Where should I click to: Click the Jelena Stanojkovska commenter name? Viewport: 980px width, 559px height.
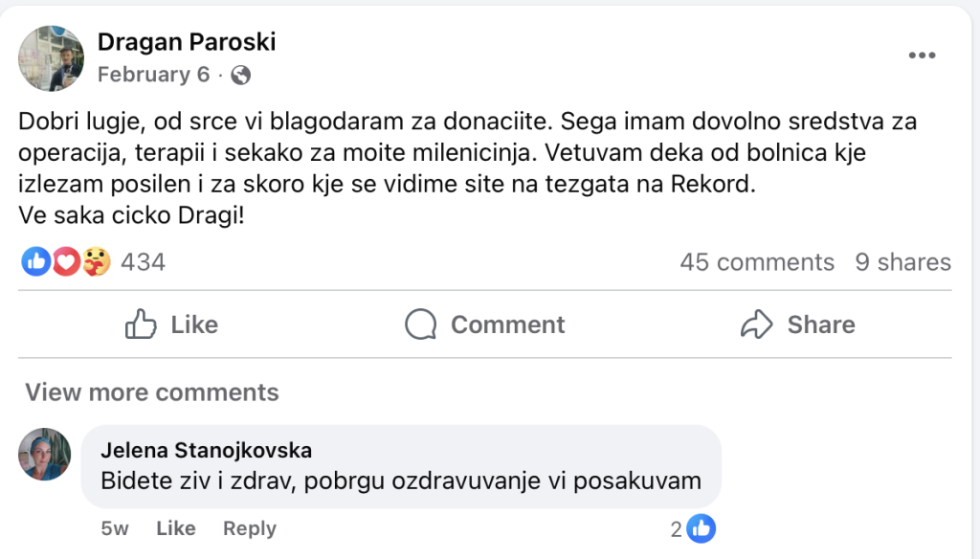(x=206, y=450)
